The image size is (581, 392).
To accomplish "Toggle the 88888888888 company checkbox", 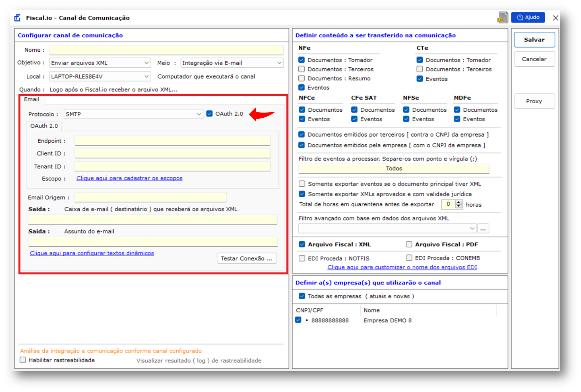I will (298, 320).
